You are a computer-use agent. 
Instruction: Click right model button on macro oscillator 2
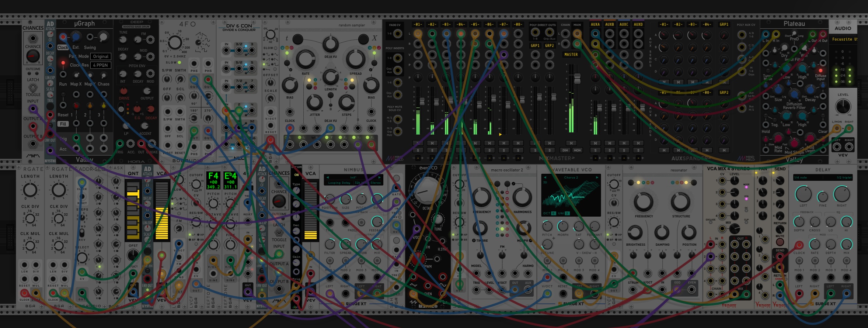(x=507, y=183)
